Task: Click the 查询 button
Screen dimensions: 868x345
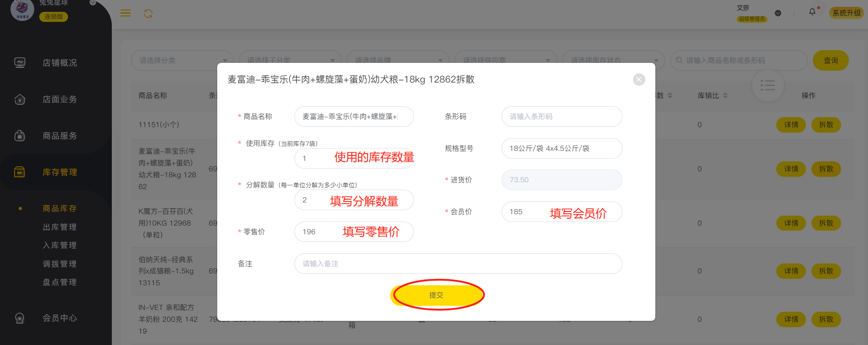Action: point(831,60)
